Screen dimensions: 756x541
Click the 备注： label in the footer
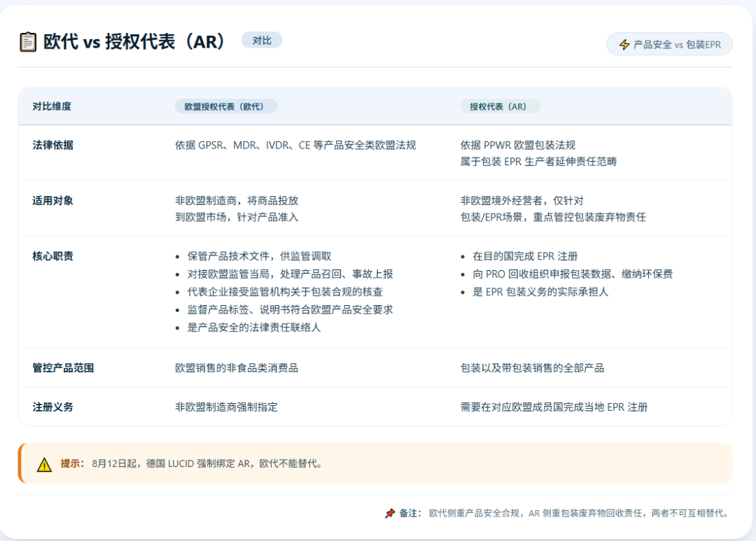[410, 513]
